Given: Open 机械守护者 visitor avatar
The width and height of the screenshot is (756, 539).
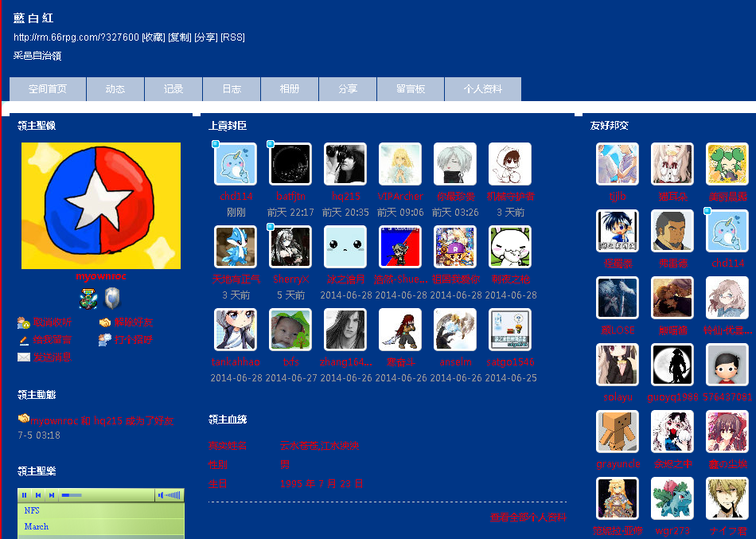Looking at the screenshot, I should coord(510,164).
